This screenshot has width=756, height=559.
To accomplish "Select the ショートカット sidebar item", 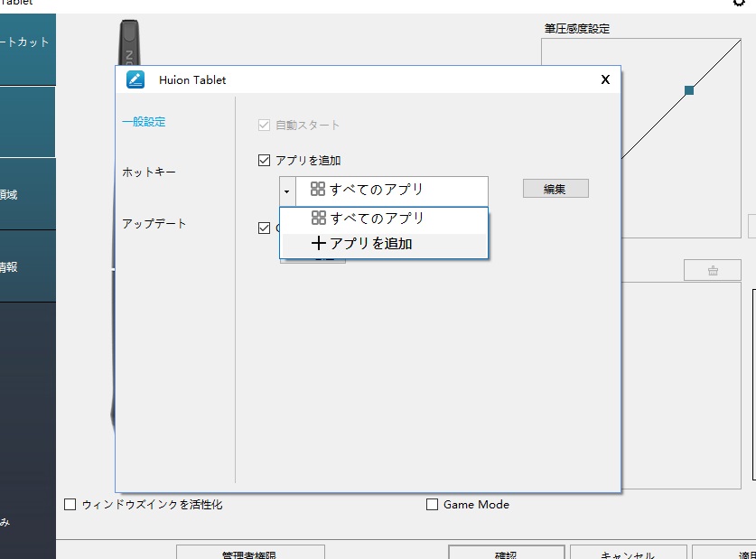I will point(27,49).
